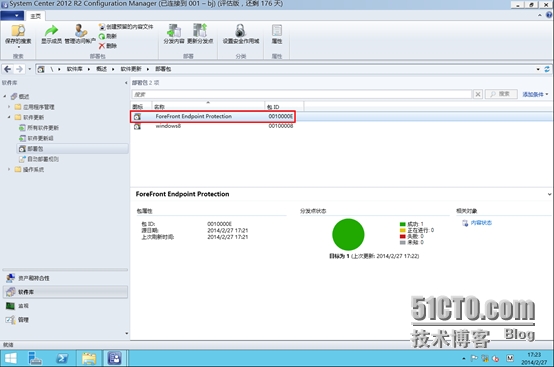
Task: Clear the search box with the X button
Action: [x=478, y=94]
